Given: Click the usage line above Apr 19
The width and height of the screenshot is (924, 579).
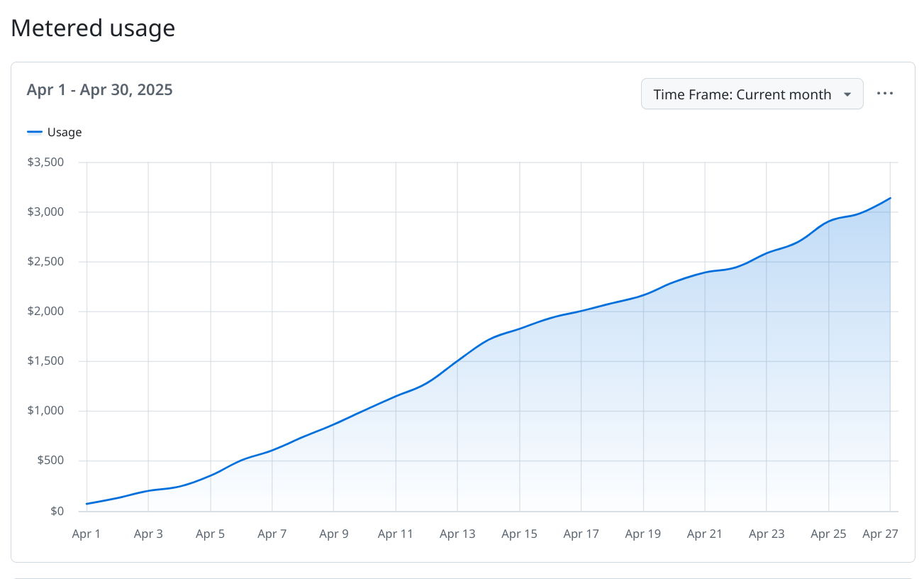Looking at the screenshot, I should (x=643, y=294).
